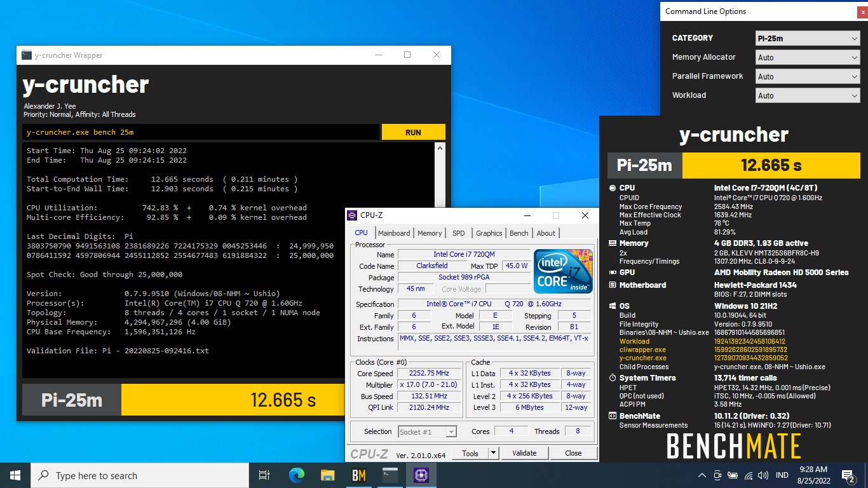Viewport: 868px width, 488px height.
Task: Switch to About tab in CPU-Z
Action: click(x=546, y=233)
